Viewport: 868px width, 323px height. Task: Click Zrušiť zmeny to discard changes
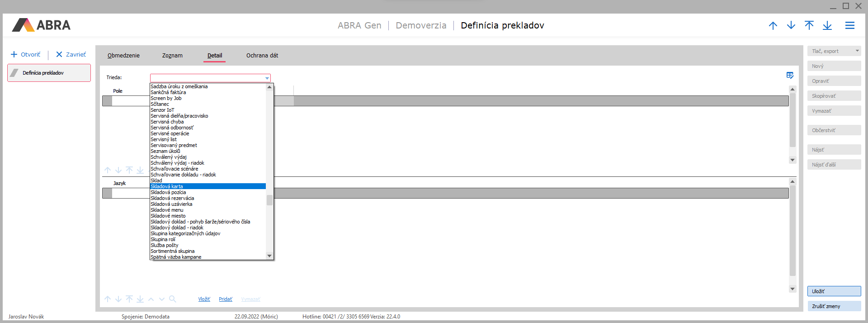click(x=834, y=306)
